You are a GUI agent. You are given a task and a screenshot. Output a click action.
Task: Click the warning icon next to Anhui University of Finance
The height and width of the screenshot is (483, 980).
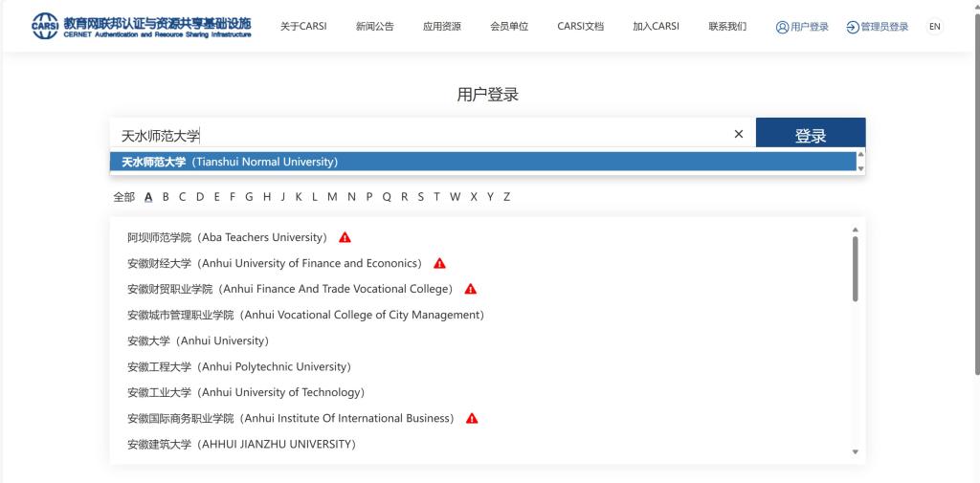pos(439,263)
